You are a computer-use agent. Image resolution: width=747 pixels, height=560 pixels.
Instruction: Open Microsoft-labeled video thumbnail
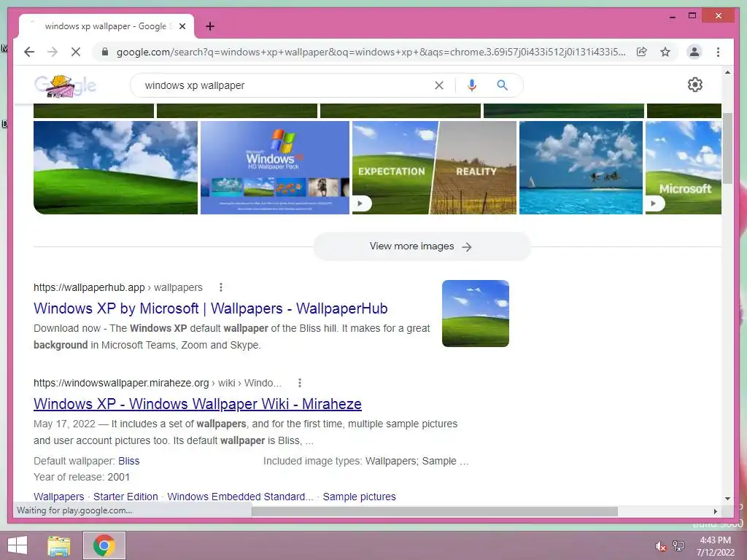point(683,168)
